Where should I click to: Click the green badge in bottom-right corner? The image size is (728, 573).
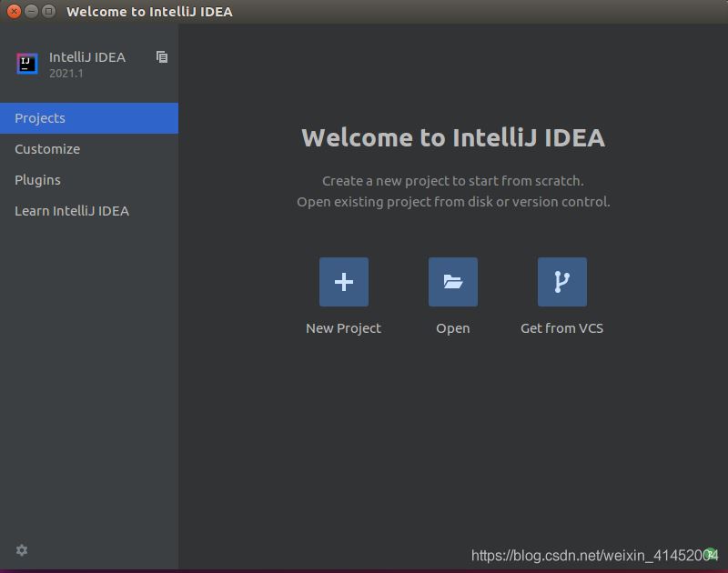[712, 554]
